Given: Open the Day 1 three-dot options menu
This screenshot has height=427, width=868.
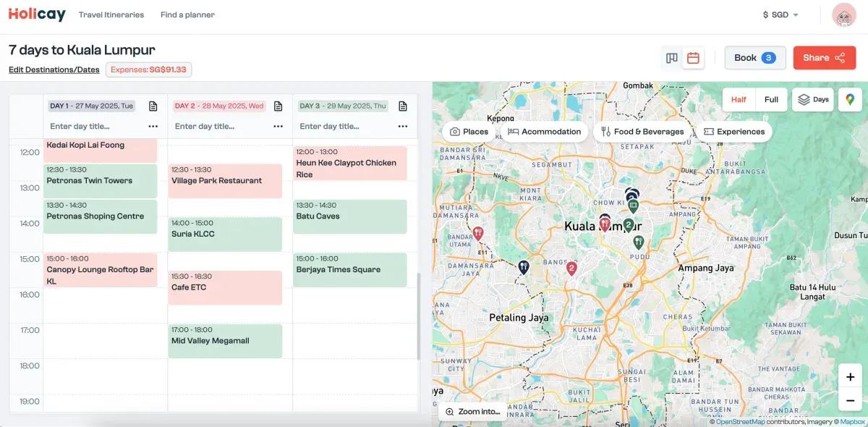Looking at the screenshot, I should coord(153,126).
